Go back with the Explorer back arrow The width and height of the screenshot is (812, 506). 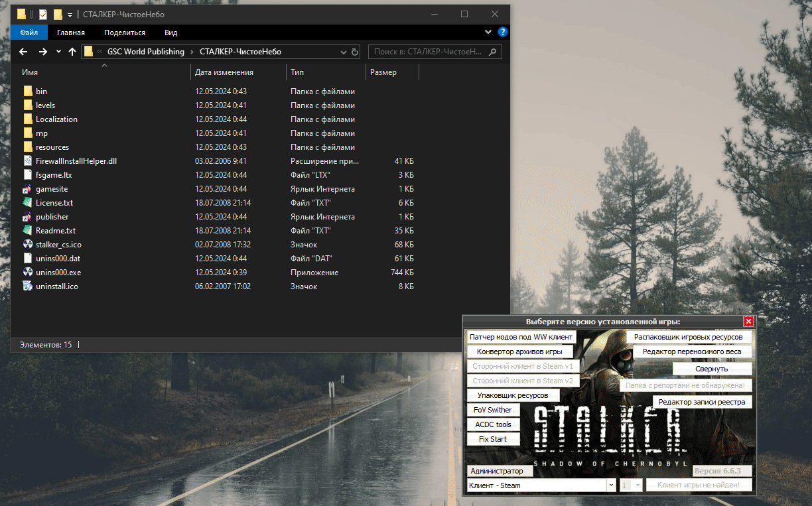[23, 52]
